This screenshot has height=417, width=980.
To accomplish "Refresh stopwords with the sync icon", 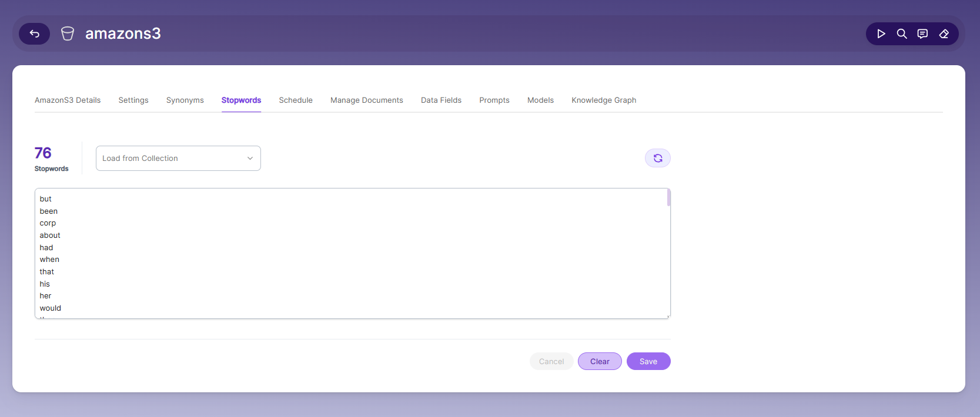I will coord(658,158).
